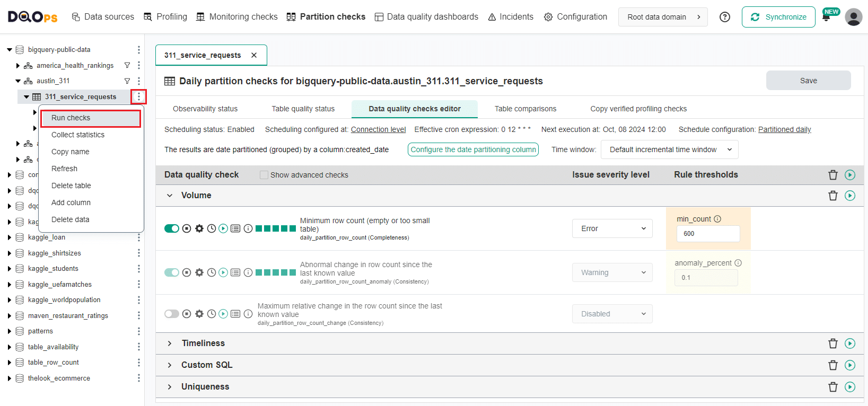Show results list for Abnormal change check

(x=235, y=272)
